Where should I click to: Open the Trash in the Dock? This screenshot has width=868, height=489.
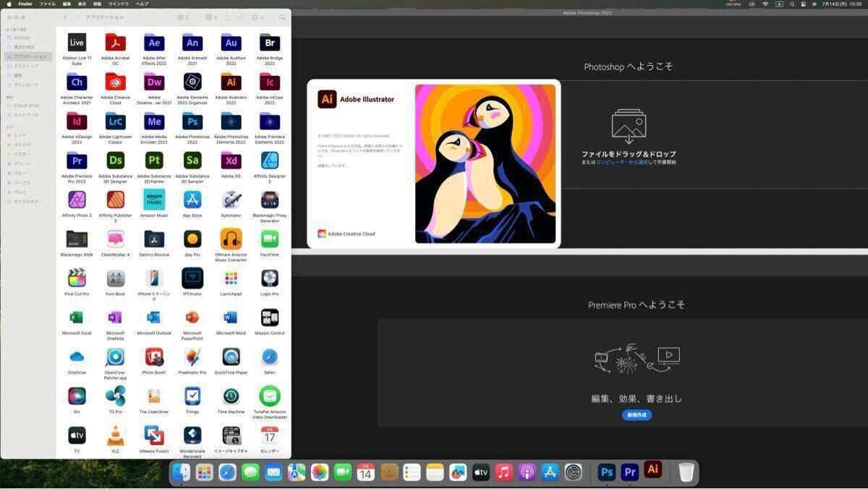[686, 472]
